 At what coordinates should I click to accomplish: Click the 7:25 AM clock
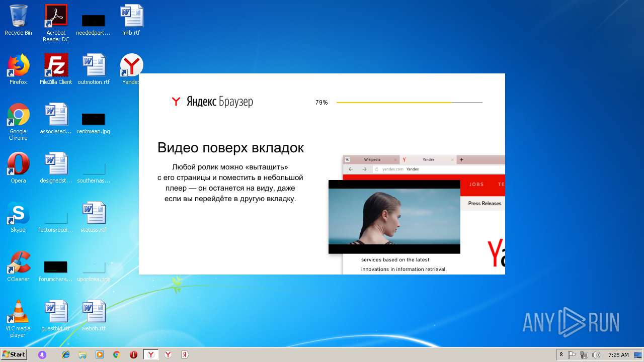[x=618, y=354]
